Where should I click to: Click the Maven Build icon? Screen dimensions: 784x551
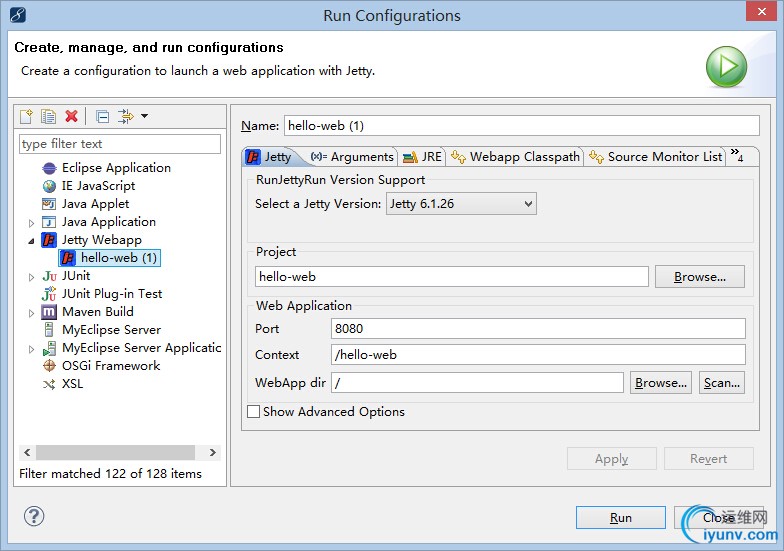pos(49,312)
